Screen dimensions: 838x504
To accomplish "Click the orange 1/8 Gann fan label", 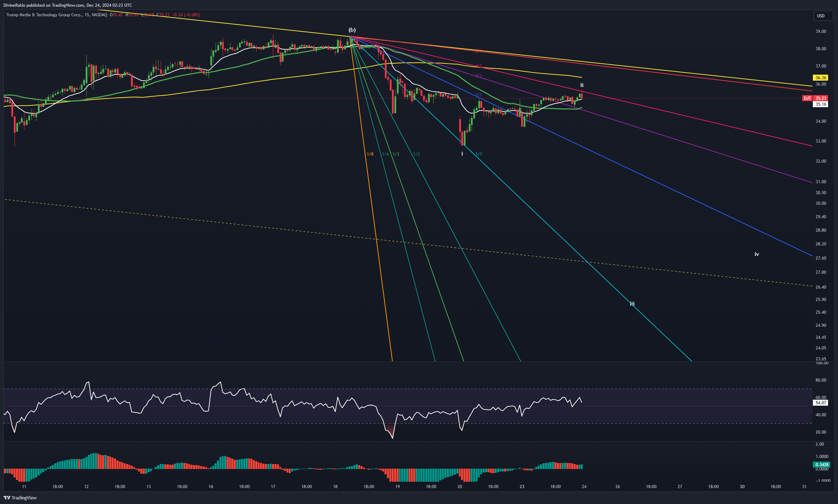I will 370,154.
